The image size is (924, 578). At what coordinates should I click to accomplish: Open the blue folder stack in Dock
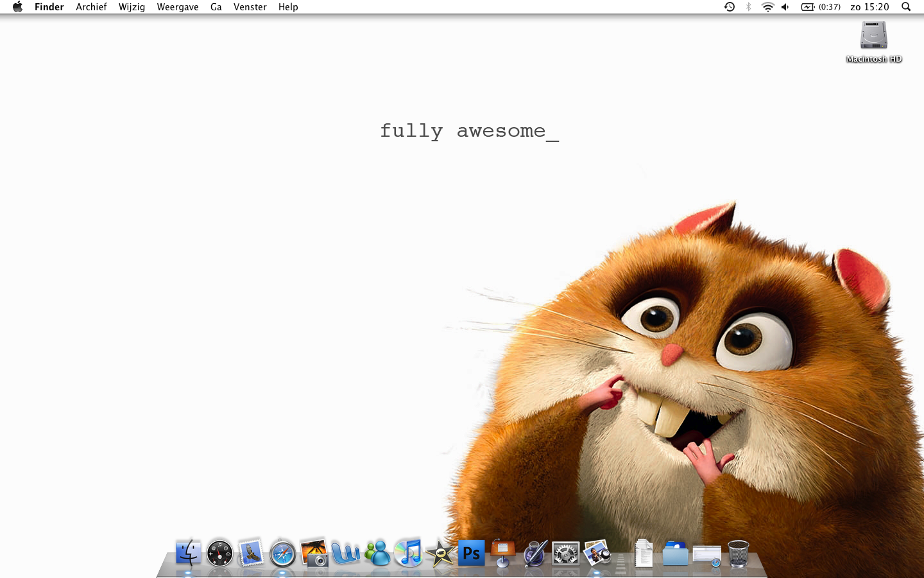675,553
